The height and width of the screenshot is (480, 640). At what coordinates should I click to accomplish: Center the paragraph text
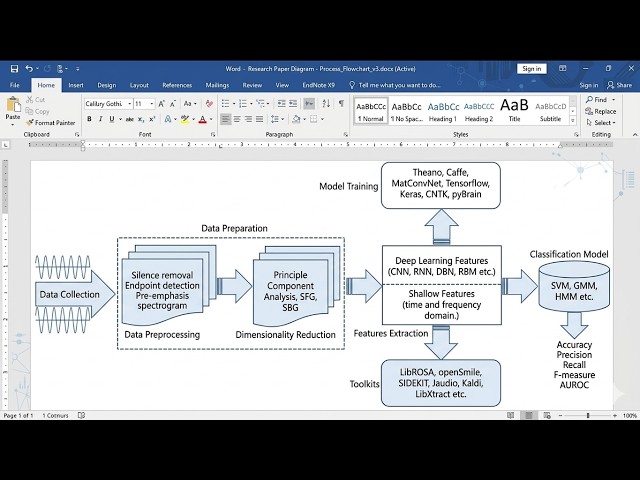coord(237,119)
